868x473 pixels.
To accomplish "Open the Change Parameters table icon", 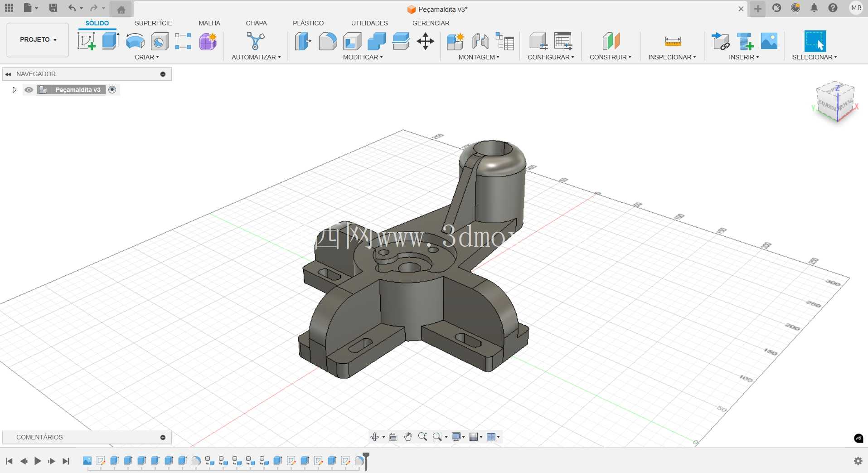I will pyautogui.click(x=563, y=41).
